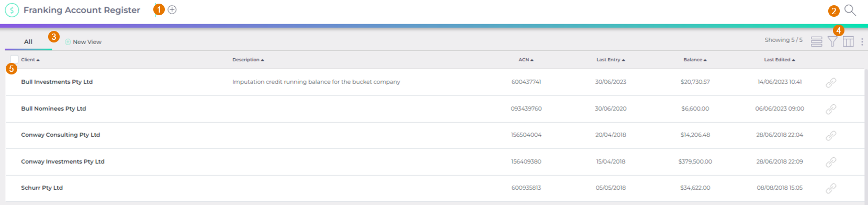Click balance $6,600.00

tap(695, 109)
